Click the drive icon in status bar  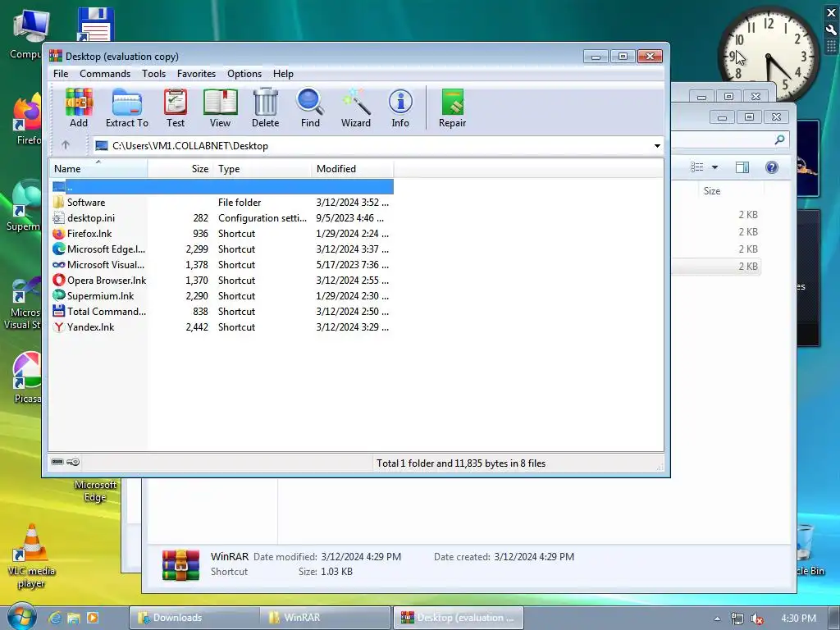[x=57, y=462]
